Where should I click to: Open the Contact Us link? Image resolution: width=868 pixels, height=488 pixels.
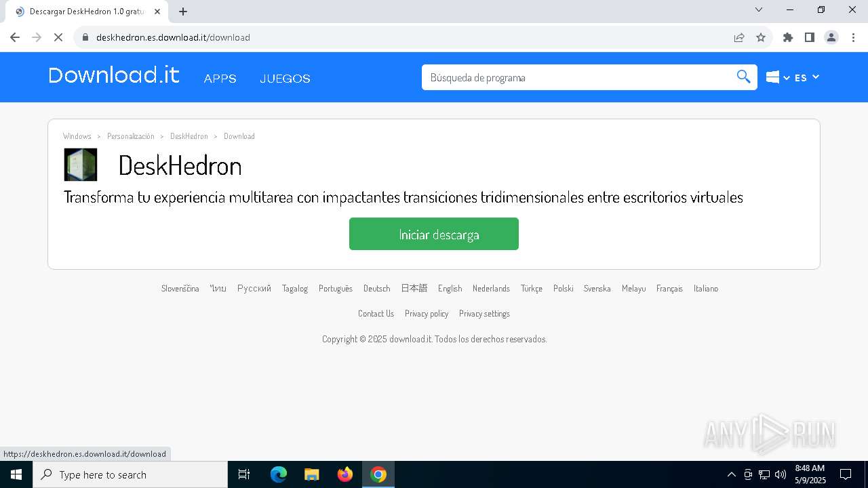coord(376,313)
